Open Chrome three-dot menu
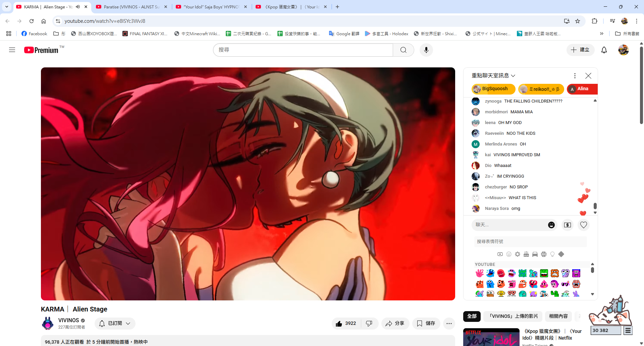This screenshot has height=346, width=644. (636, 21)
